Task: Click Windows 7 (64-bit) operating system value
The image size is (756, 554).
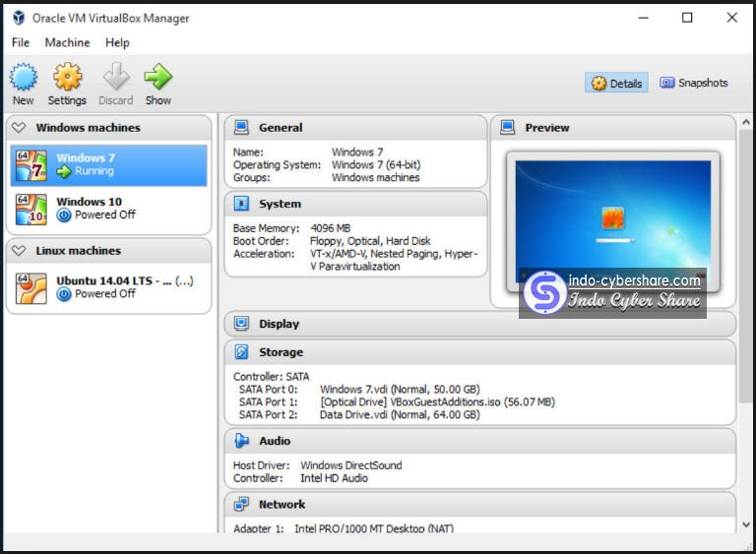Action: [x=376, y=164]
